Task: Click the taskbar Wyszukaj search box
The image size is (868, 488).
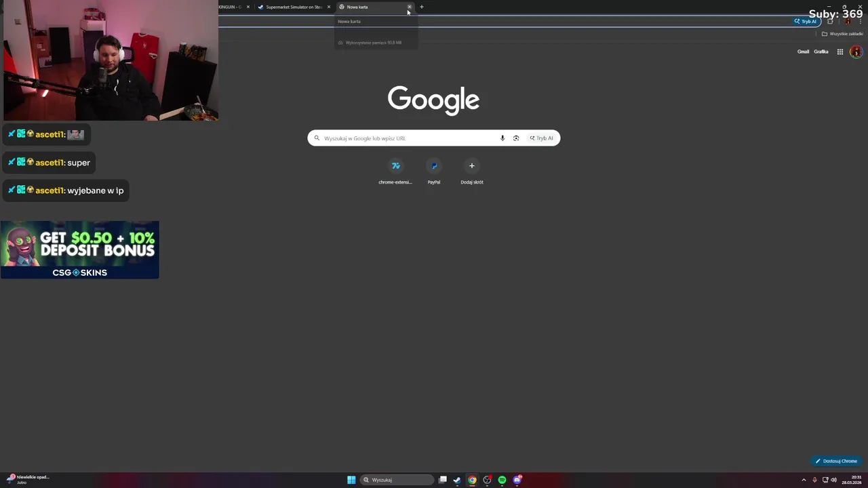Action: point(397,480)
